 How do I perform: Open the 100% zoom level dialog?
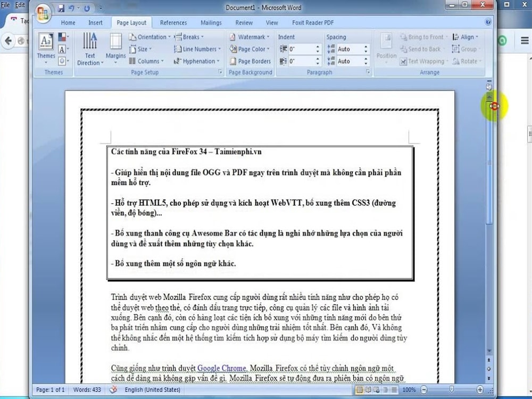click(409, 390)
